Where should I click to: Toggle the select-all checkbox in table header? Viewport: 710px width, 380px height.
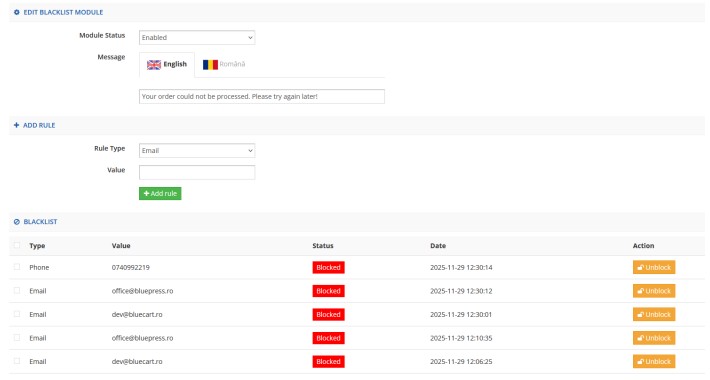17,245
